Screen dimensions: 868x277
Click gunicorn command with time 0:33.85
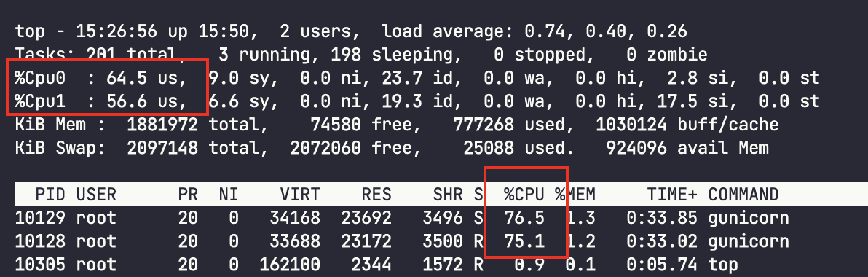tap(748, 218)
